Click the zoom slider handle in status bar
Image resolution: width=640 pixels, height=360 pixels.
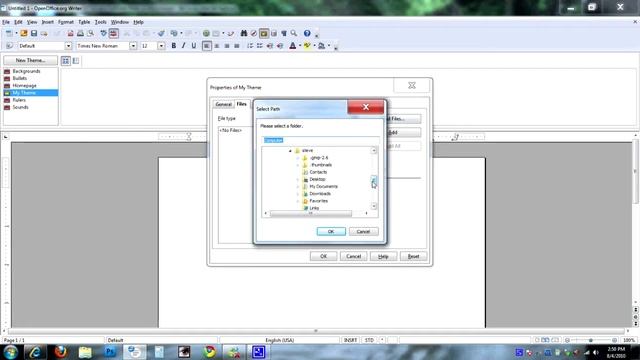click(x=591, y=340)
